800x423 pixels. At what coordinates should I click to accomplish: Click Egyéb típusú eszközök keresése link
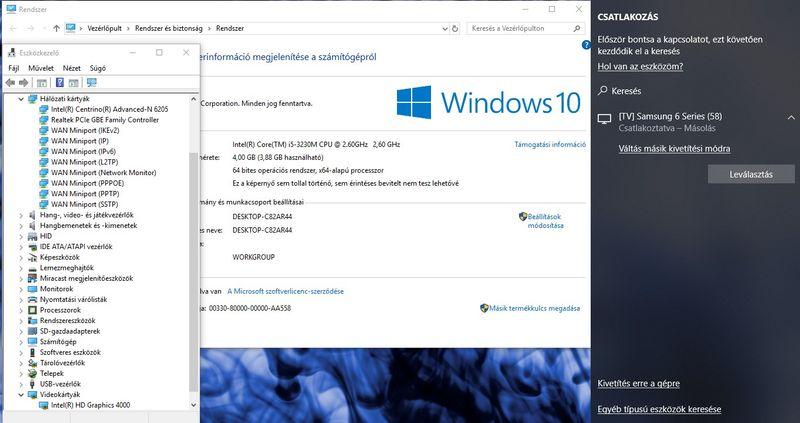(660, 409)
